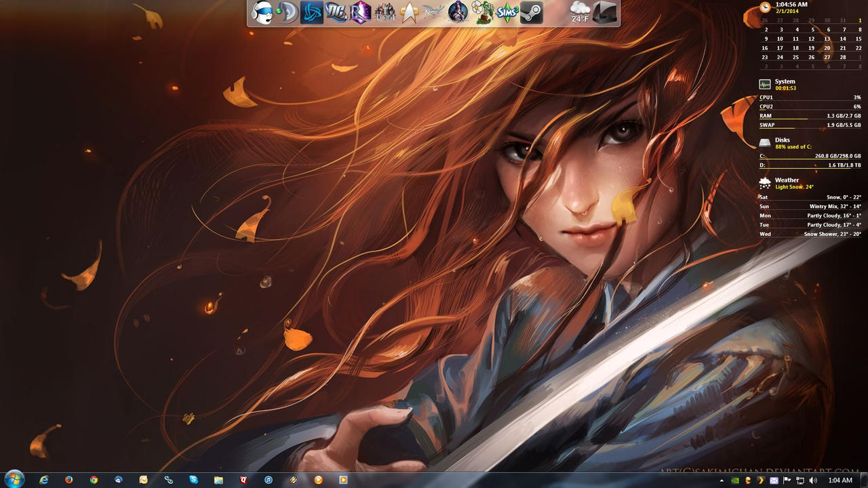Launch the red Q application on taskbar
Viewport: 868px width, 488px height.
coord(243,480)
